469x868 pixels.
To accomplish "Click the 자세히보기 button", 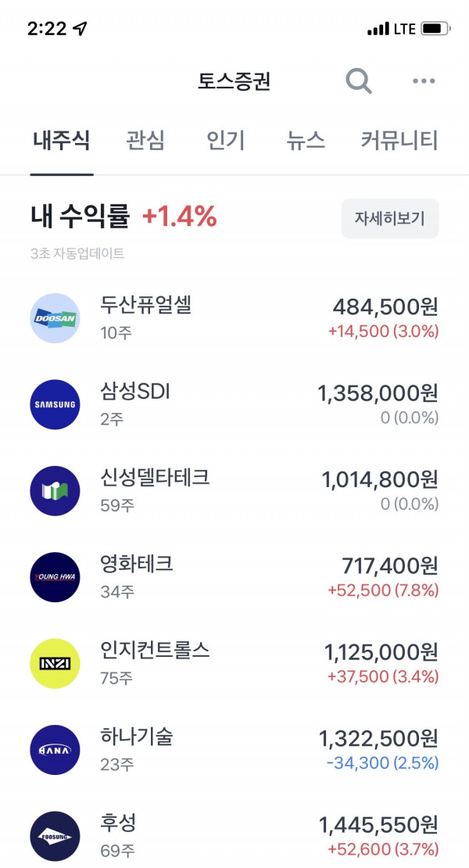I will tap(390, 219).
